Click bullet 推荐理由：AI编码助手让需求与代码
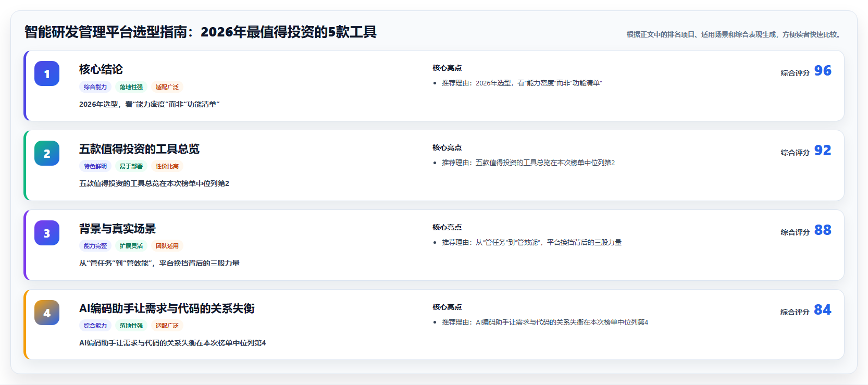The width and height of the screenshot is (868, 385). coord(545,322)
